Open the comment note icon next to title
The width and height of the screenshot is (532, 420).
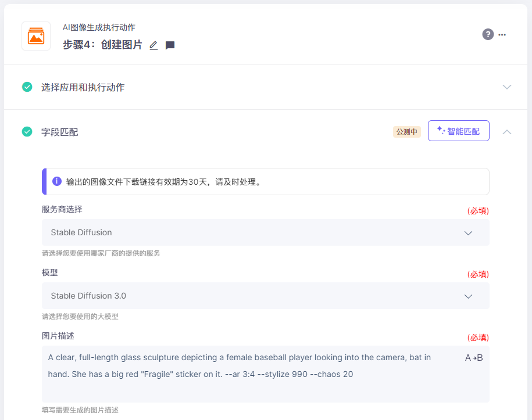(x=170, y=45)
